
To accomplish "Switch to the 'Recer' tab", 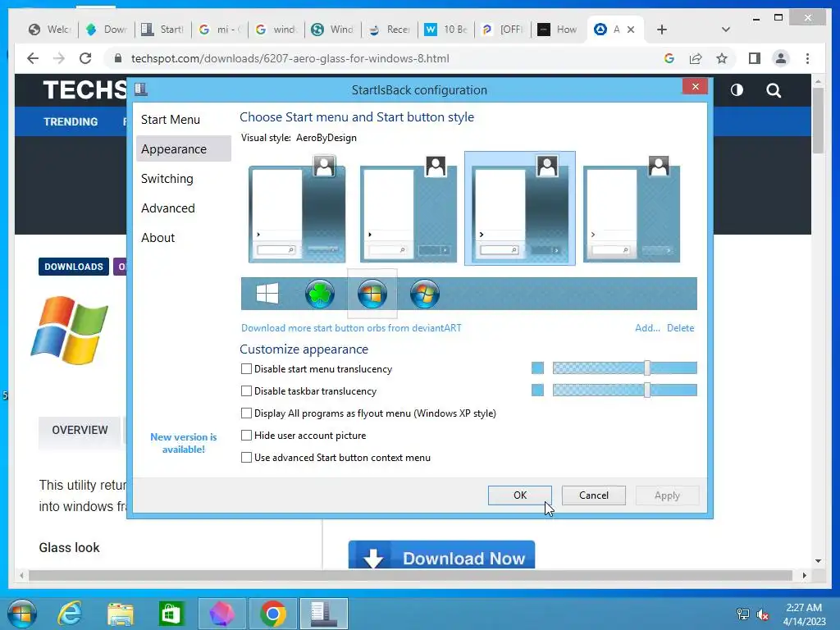I will pos(390,30).
